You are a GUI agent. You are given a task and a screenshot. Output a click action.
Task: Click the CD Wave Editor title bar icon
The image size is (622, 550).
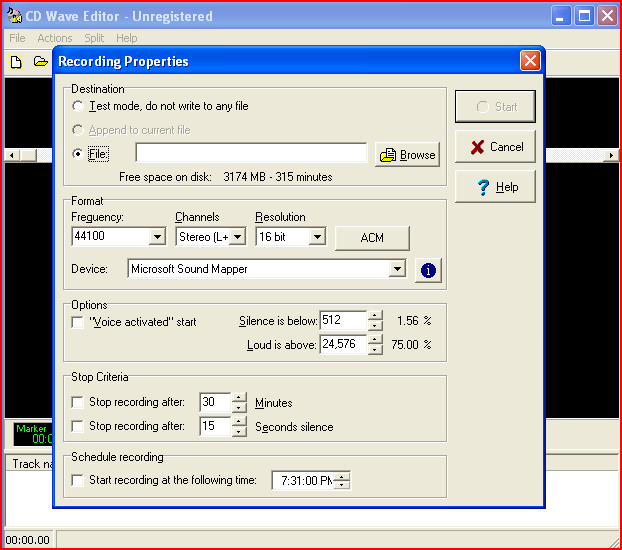[14, 15]
